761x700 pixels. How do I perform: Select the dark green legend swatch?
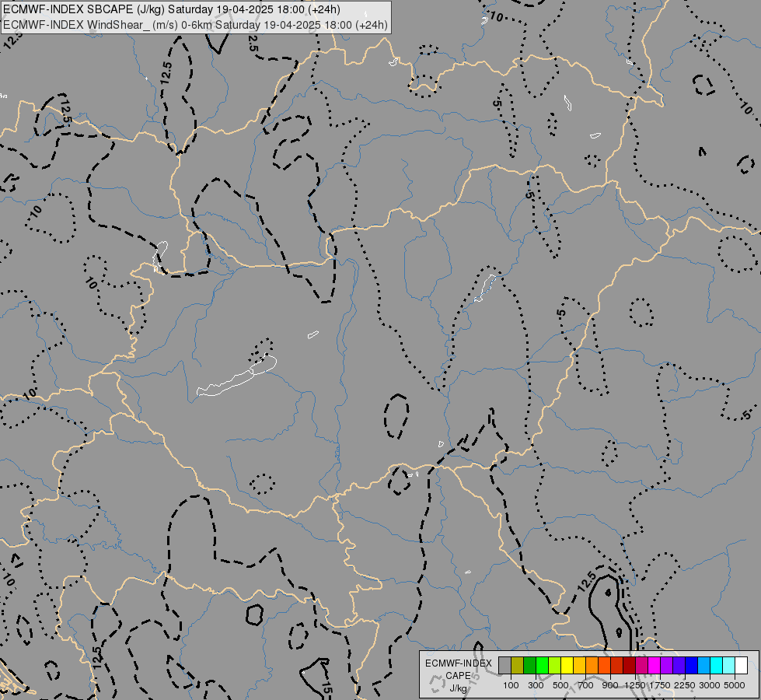[530, 666]
